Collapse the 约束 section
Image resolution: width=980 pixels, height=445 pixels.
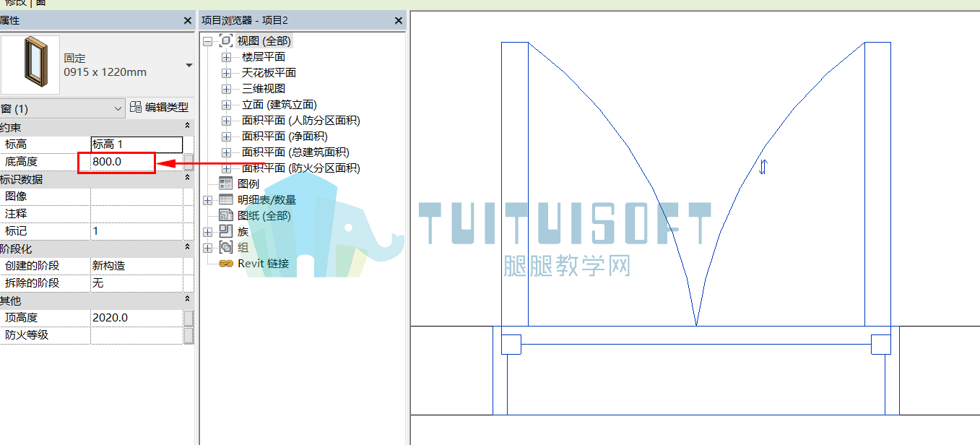pyautogui.click(x=188, y=127)
